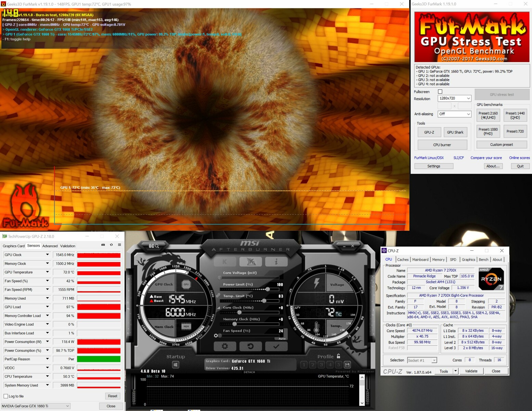This screenshot has height=411, width=532.
Task: Run the Preset:1080 (FHD) benchmark
Action: click(x=488, y=132)
